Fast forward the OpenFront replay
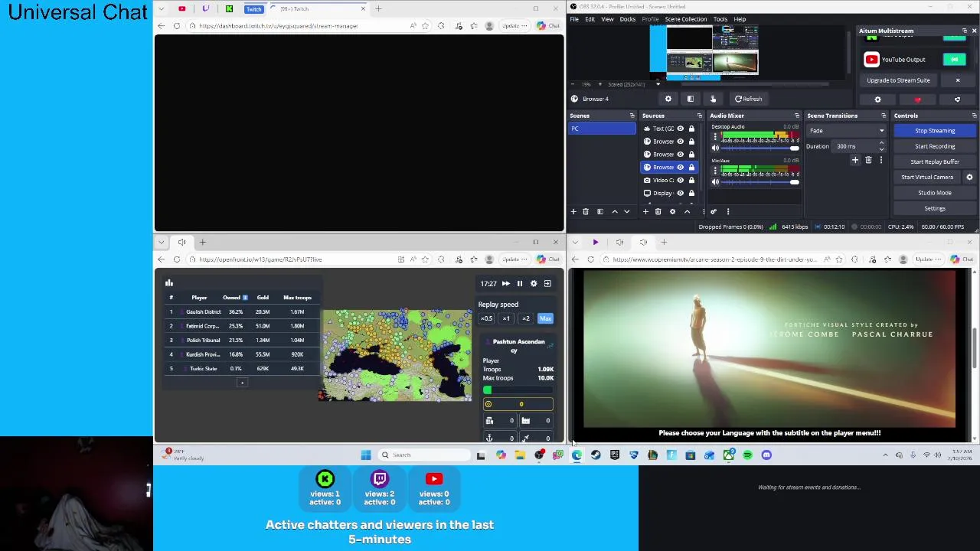Image resolution: width=980 pixels, height=551 pixels. coord(505,284)
